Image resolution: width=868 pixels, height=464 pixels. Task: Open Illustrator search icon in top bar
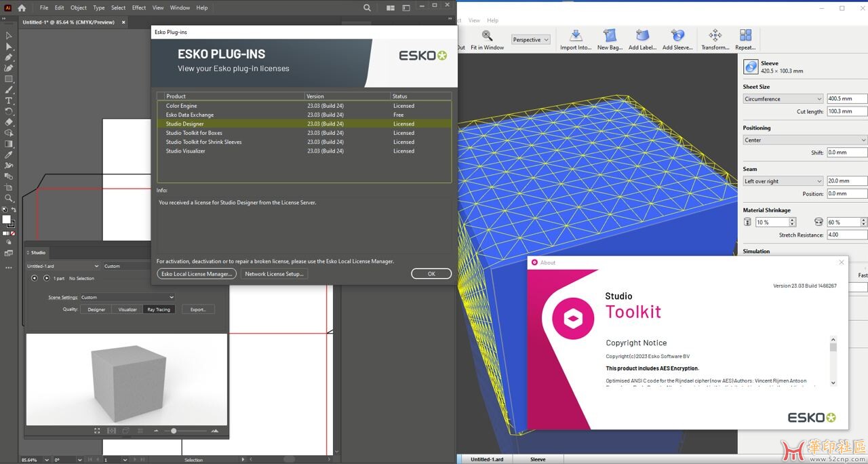368,8
